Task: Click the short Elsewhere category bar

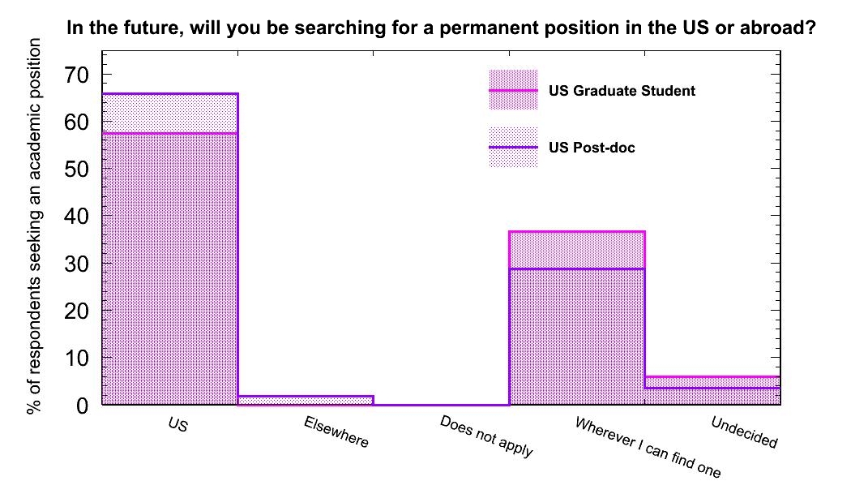Action: 306,400
